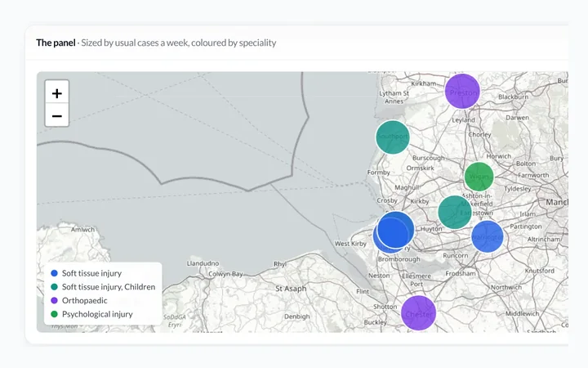This screenshot has height=368, width=588.
Task: Click the Middlewich map label
Action: click(522, 313)
